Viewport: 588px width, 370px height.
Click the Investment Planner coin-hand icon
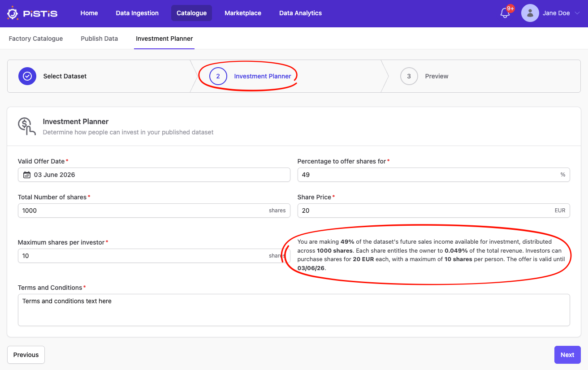[x=27, y=126]
